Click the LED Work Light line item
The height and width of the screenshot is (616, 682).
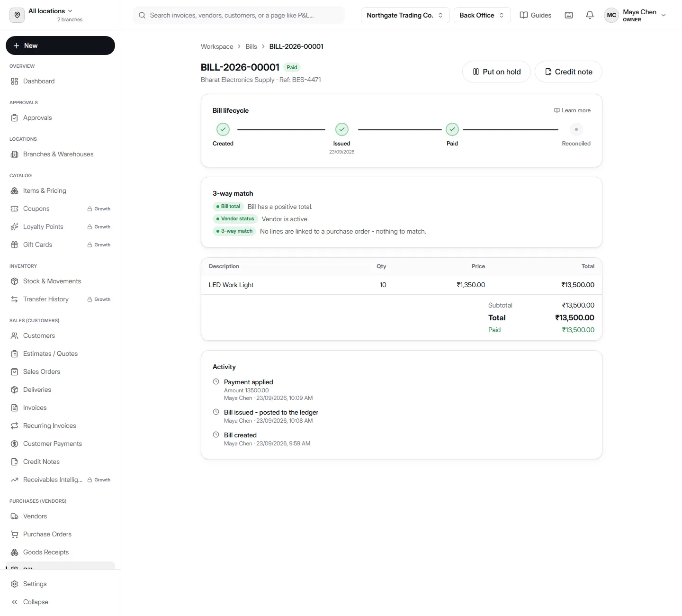(402, 285)
